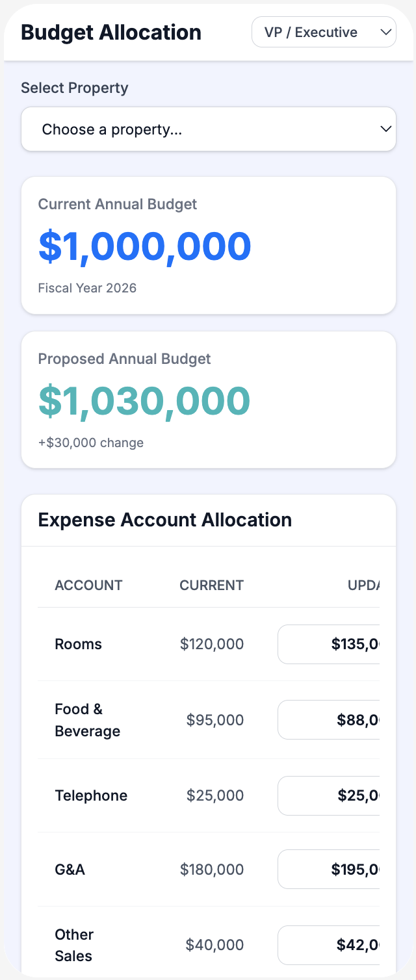Screen dimensions: 416x980
Task: Click the UPDATED column header
Action: coord(371,585)
